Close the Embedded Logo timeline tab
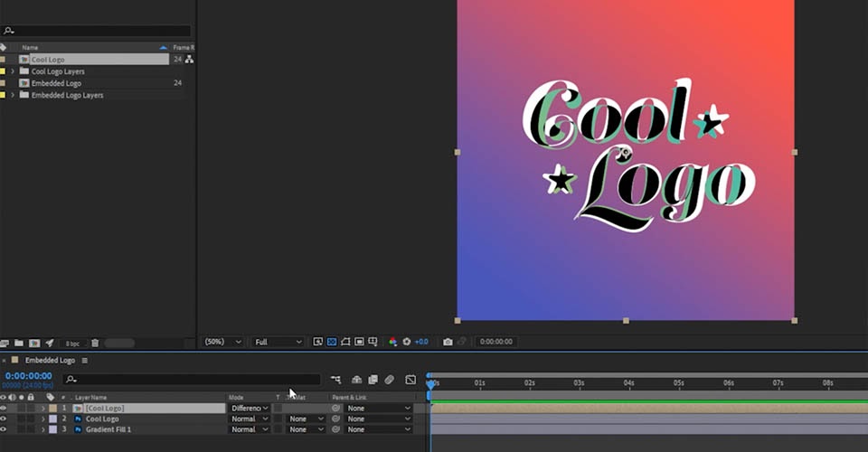The height and width of the screenshot is (452, 868). [x=4, y=361]
